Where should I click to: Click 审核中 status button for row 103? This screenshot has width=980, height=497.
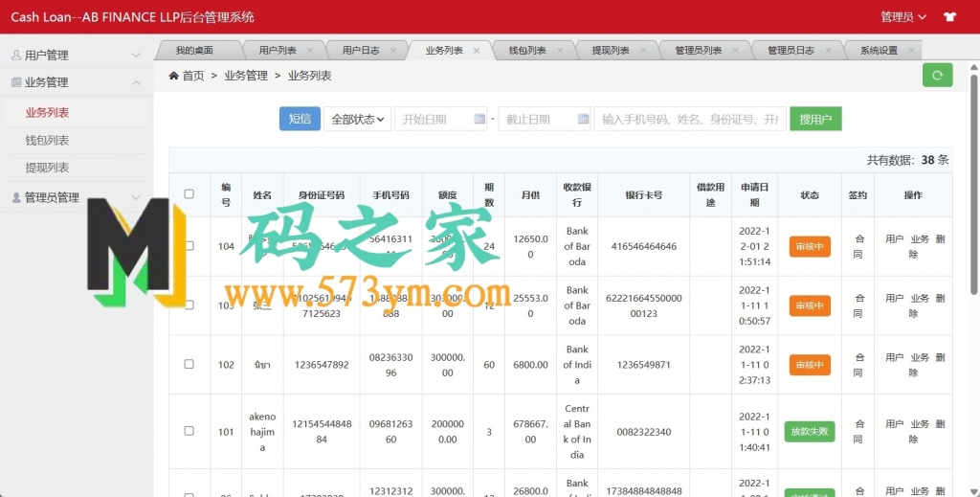point(810,305)
